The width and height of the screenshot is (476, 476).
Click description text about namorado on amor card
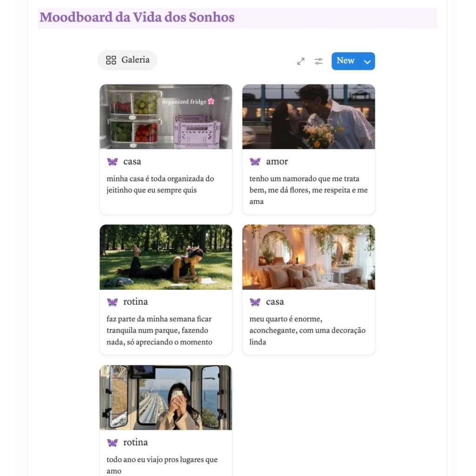309,190
